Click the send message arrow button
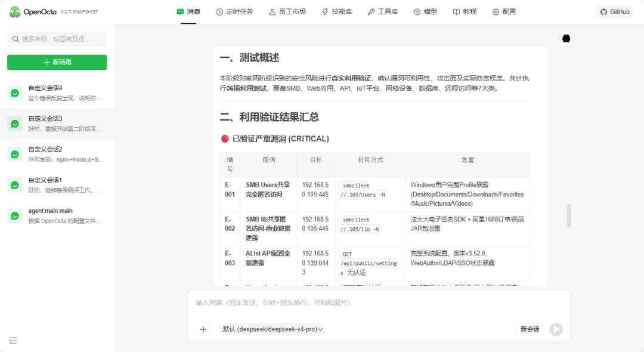Screen dimensions: 644x352 556,329
